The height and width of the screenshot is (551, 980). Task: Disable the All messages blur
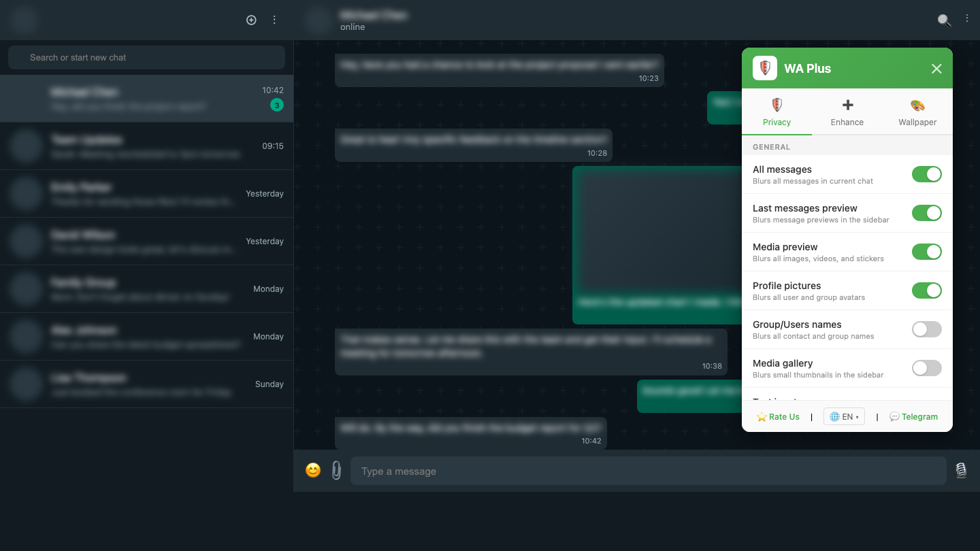point(927,174)
